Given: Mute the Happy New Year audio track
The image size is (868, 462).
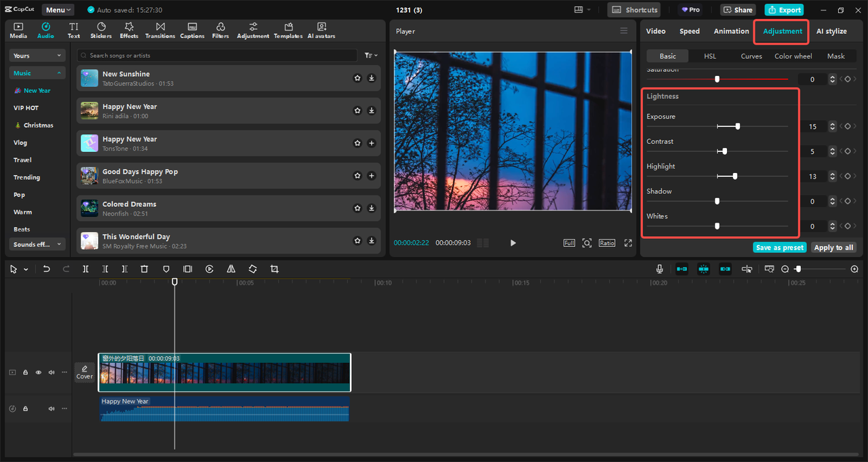Looking at the screenshot, I should [52, 408].
